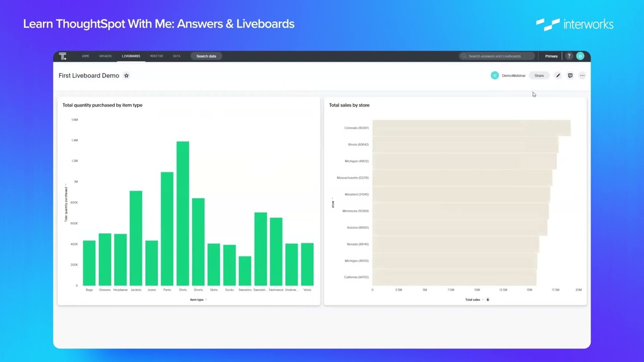This screenshot has width=644, height=362.
Task: Switch to the Data tab
Action: pyautogui.click(x=177, y=56)
